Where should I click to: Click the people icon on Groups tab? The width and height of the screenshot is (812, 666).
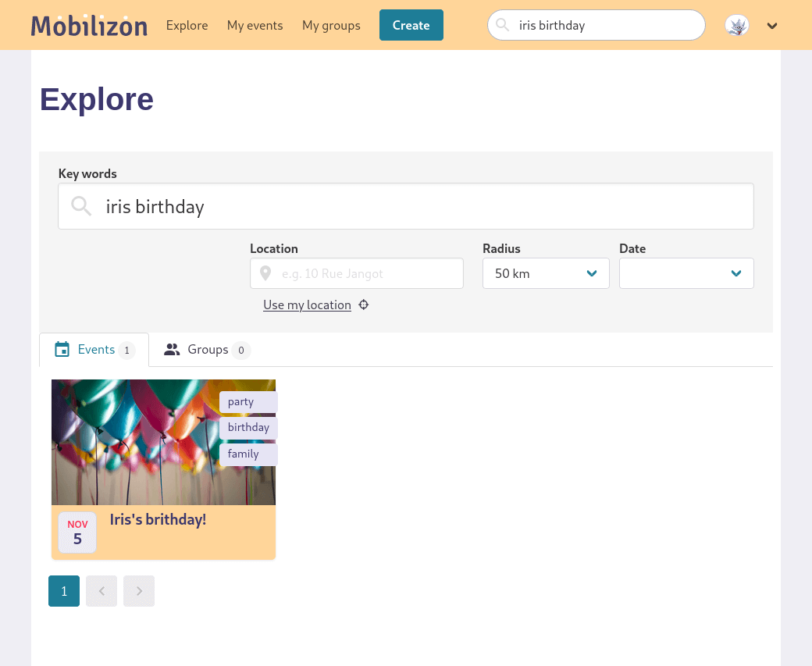pyautogui.click(x=172, y=350)
